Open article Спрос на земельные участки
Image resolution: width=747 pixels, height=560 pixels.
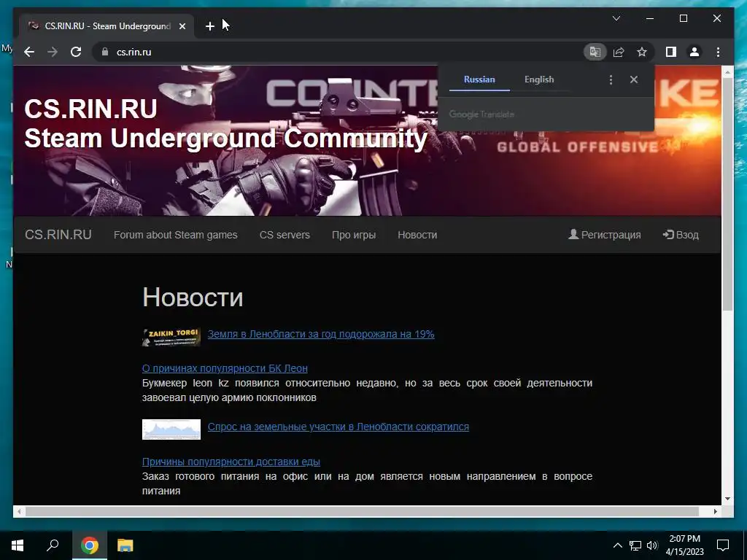[338, 427]
